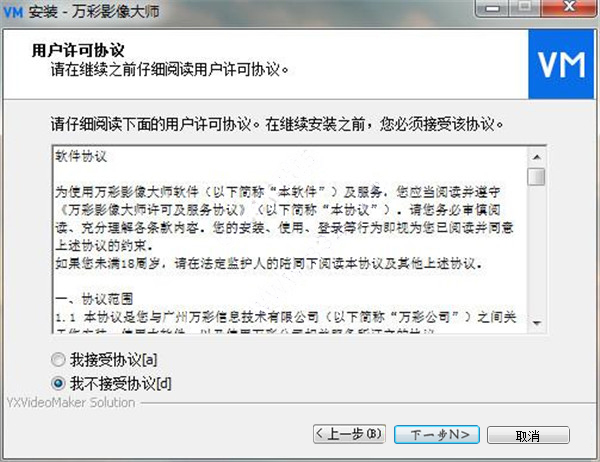Click the VM icon in title bar

click(x=13, y=12)
